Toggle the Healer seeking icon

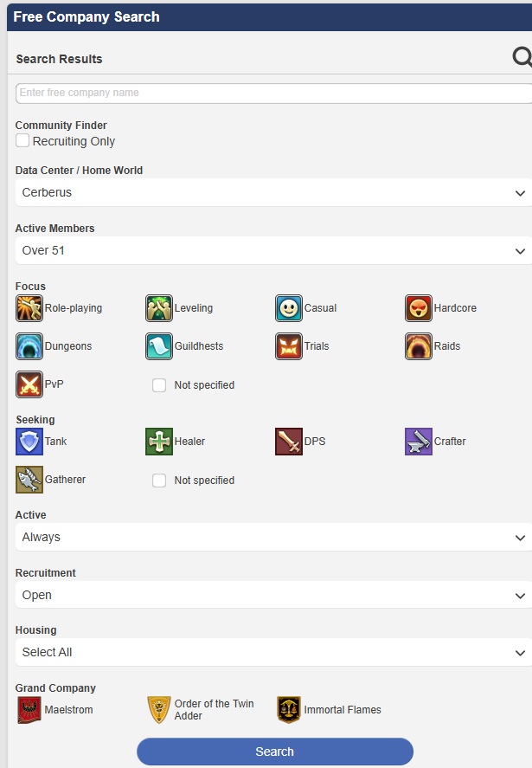click(159, 442)
